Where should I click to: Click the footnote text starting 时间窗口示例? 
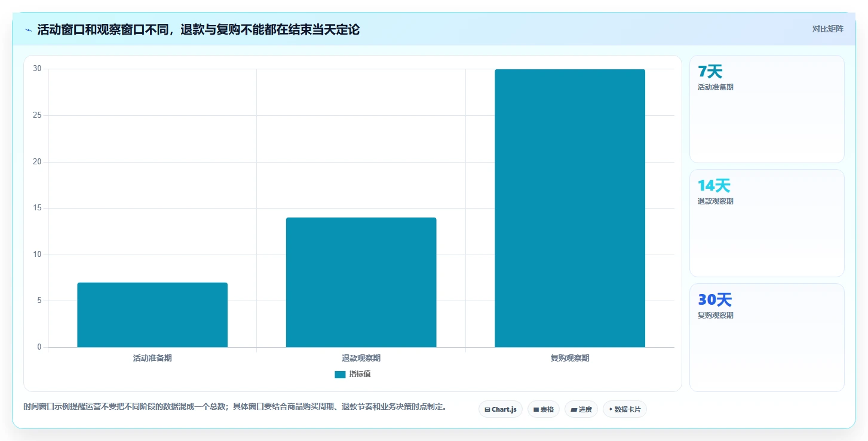[235, 406]
